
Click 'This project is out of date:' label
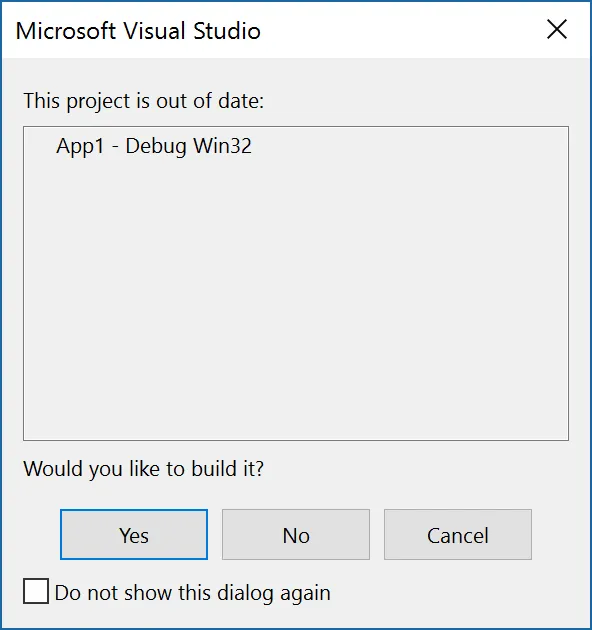(144, 100)
